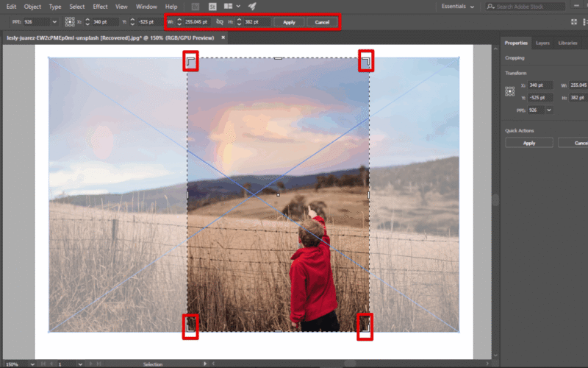Expand the Arrange Documents dropdown arrow
The width and height of the screenshot is (588, 368).
point(238,7)
